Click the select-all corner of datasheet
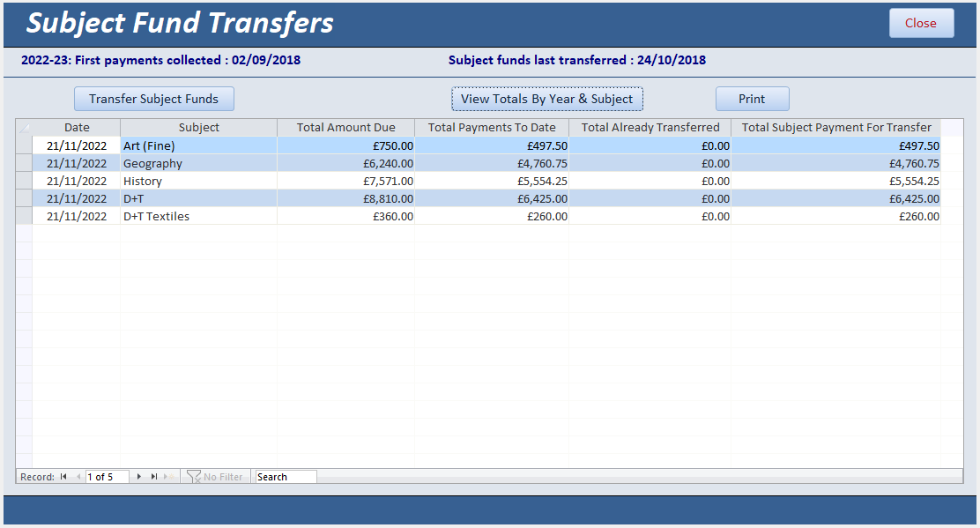This screenshot has height=528, width=980. tap(24, 128)
